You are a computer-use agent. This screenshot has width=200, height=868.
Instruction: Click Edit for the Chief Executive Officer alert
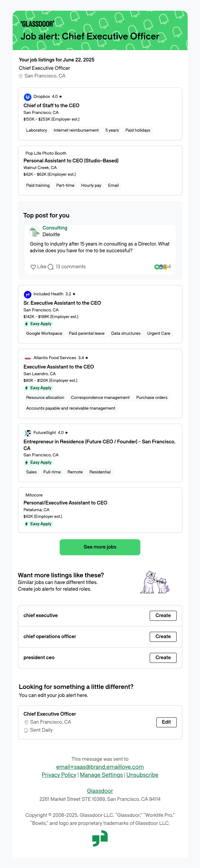click(166, 722)
